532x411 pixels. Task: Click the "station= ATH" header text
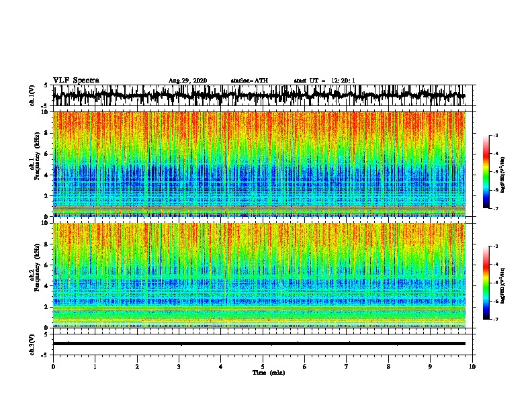tap(249, 81)
